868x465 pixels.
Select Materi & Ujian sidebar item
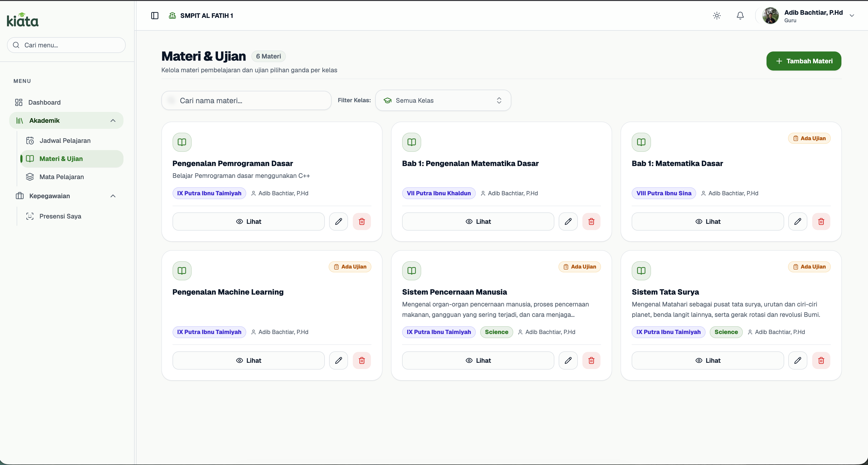[x=72, y=159]
